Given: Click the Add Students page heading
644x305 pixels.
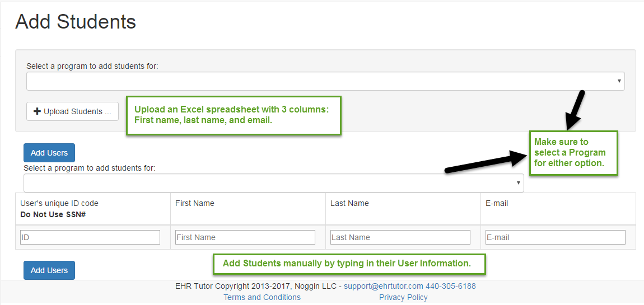Looking at the screenshot, I should coord(76,22).
